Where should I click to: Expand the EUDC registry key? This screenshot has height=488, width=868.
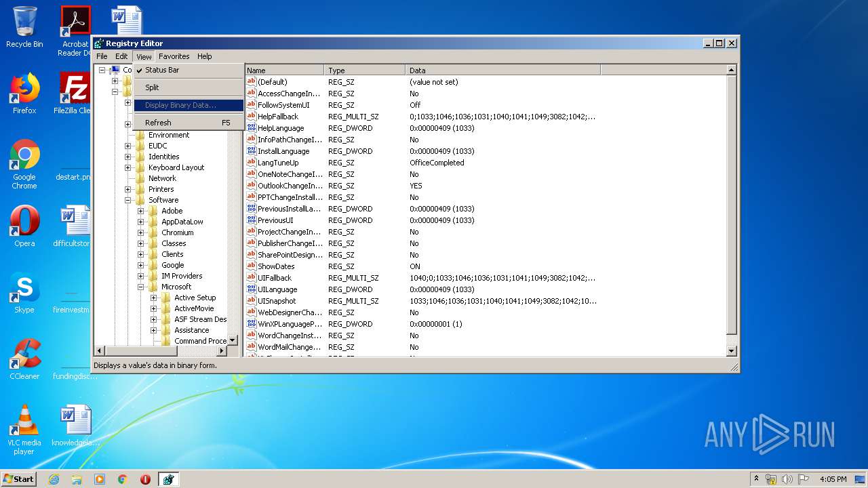(x=127, y=146)
